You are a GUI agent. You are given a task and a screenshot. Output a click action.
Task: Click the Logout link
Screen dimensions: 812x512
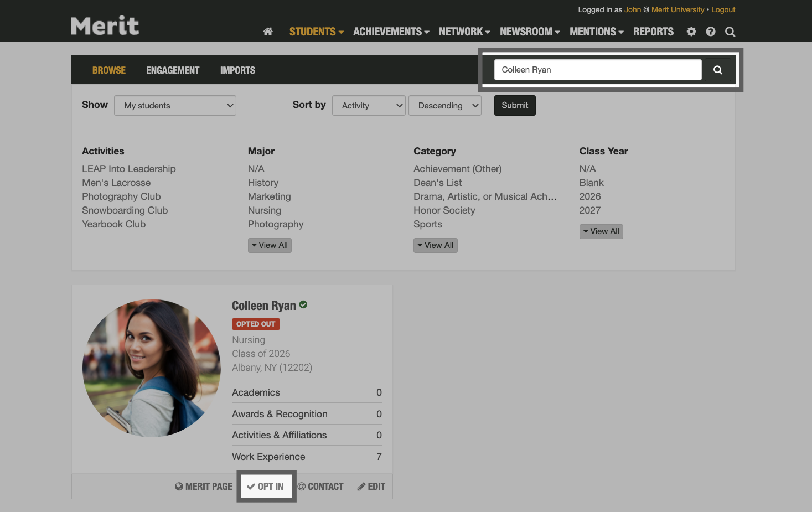tap(723, 9)
